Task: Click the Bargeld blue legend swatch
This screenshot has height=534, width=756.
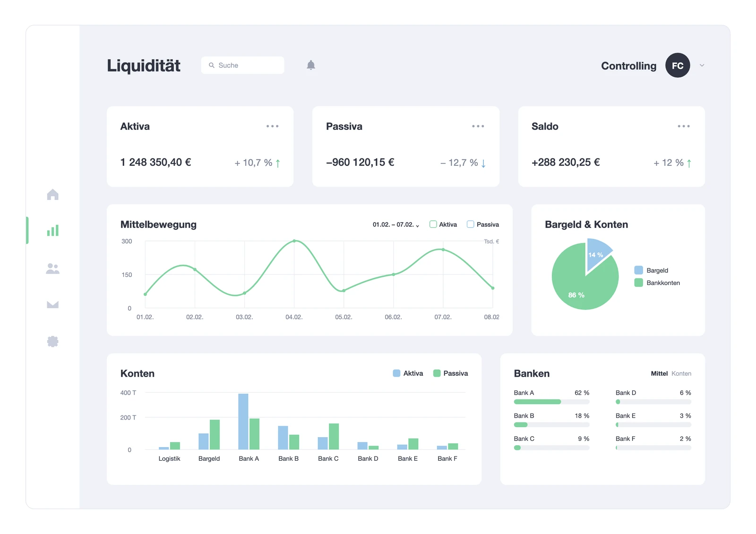Action: 638,270
